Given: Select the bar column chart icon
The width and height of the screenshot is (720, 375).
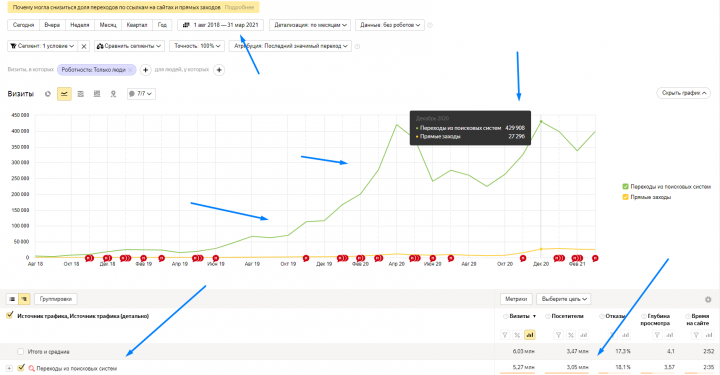Looking at the screenshot, I should 97,94.
